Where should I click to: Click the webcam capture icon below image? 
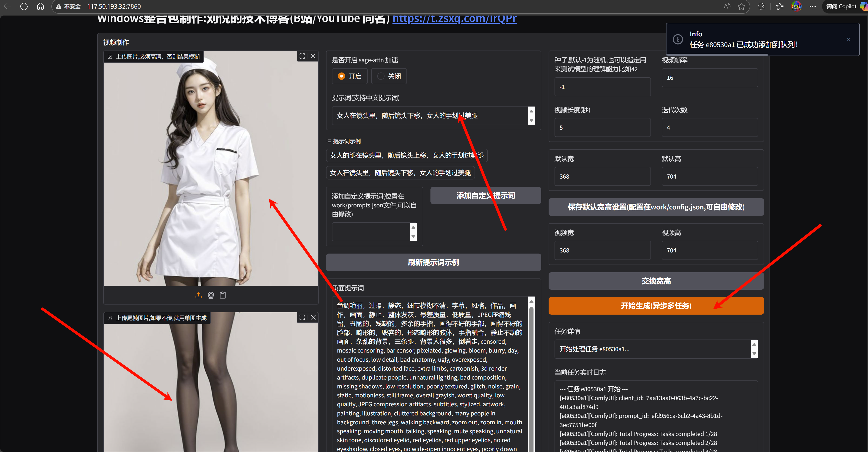coord(211,295)
